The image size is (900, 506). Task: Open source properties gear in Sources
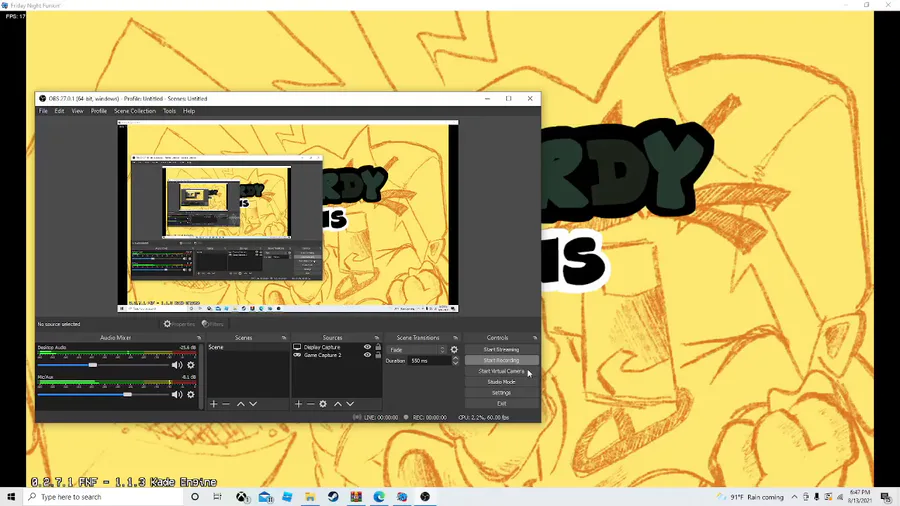(x=323, y=404)
